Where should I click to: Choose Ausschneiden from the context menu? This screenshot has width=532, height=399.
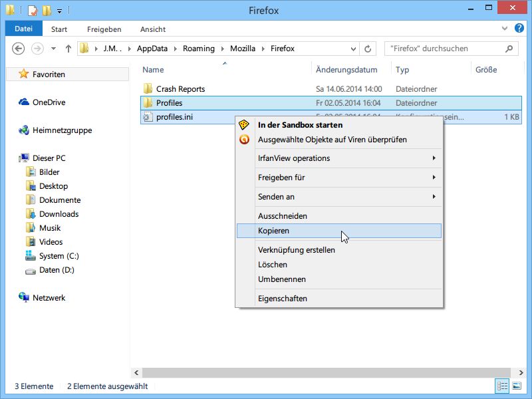tap(339, 216)
